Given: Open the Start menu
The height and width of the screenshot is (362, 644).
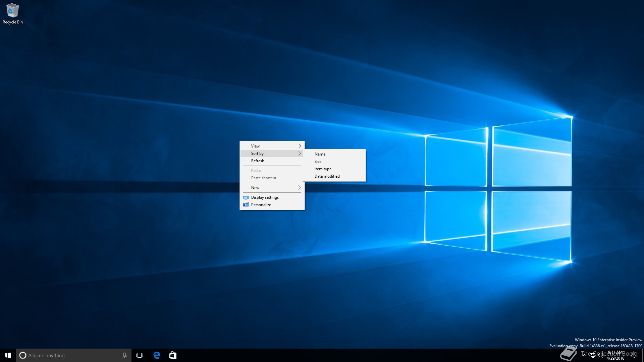Looking at the screenshot, I should 8,355.
